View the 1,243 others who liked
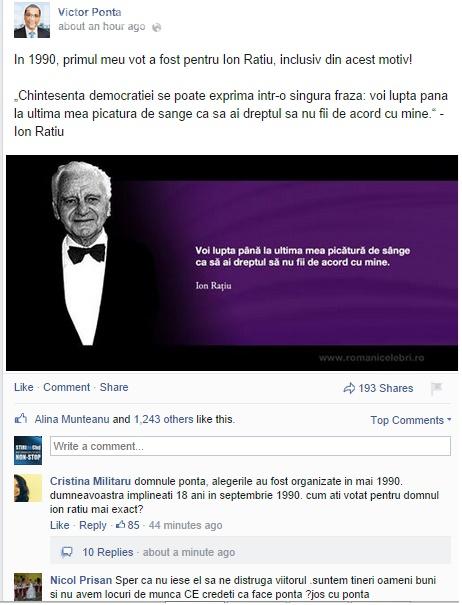Viewport: 462px width, 605px height. click(164, 419)
